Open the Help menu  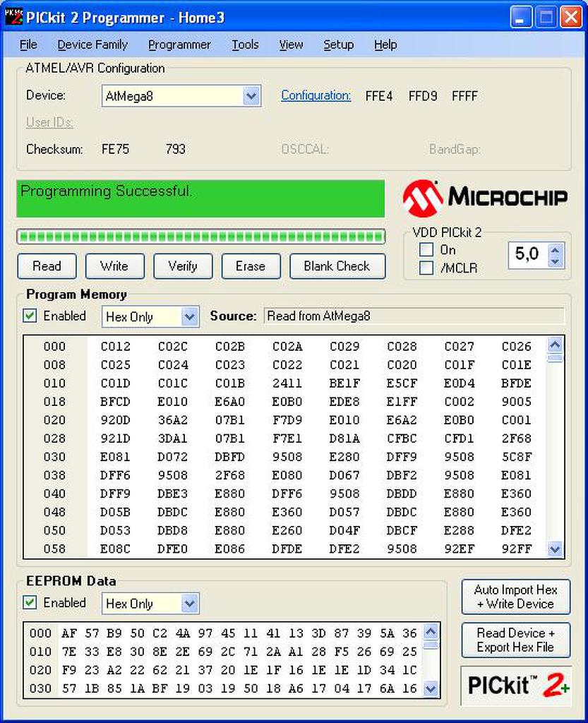click(x=385, y=44)
